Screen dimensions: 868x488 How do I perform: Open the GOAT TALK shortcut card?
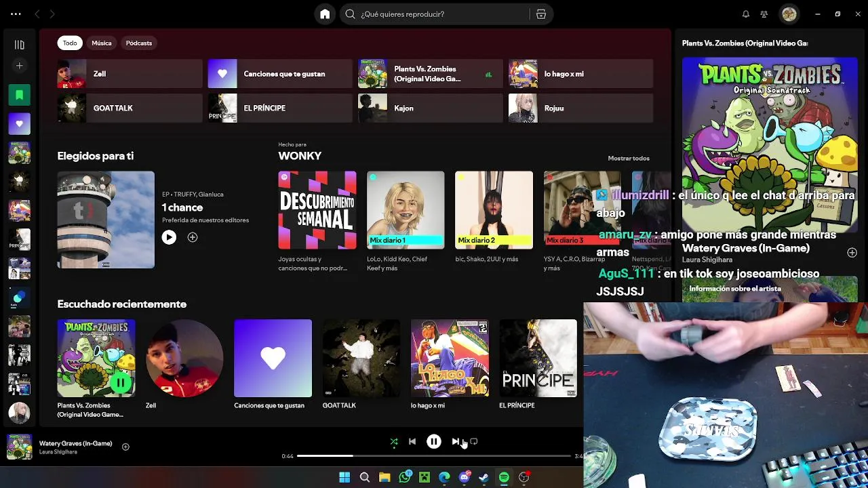[130, 108]
